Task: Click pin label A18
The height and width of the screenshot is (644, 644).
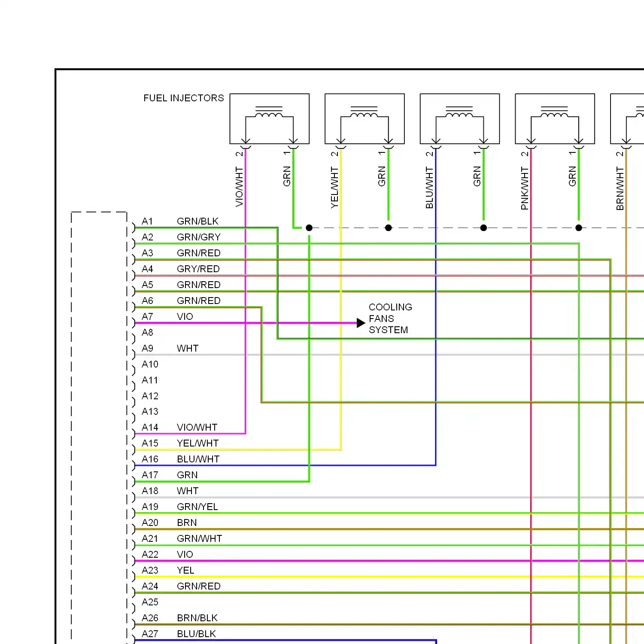Action: pos(150,491)
